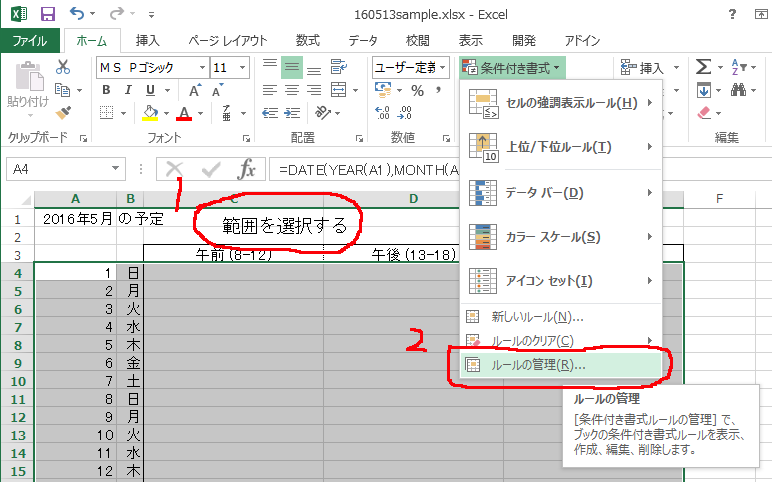Image resolution: width=772 pixels, height=482 pixels.
Task: Toggle middle vertical alignment button
Action: pos(292,67)
